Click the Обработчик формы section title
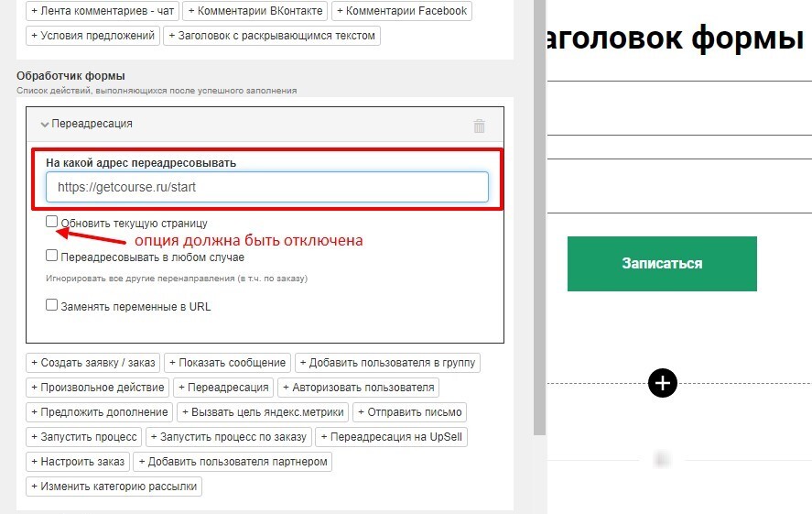Image resolution: width=812 pixels, height=514 pixels. (70, 76)
